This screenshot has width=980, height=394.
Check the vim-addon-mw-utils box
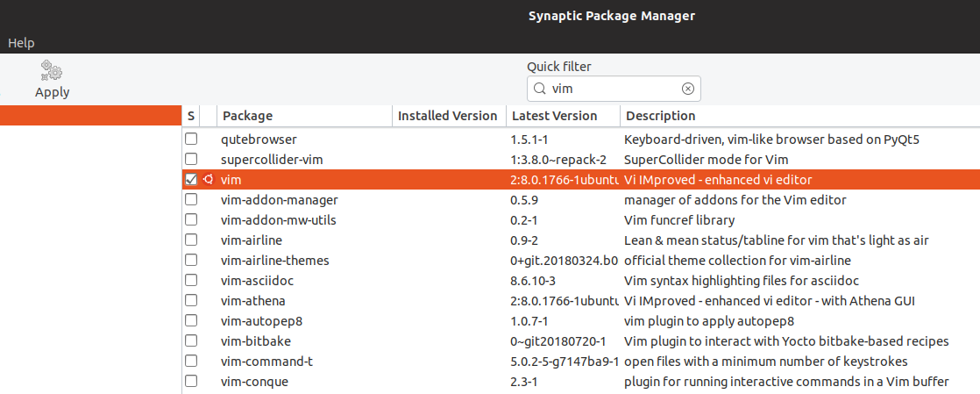(x=191, y=219)
